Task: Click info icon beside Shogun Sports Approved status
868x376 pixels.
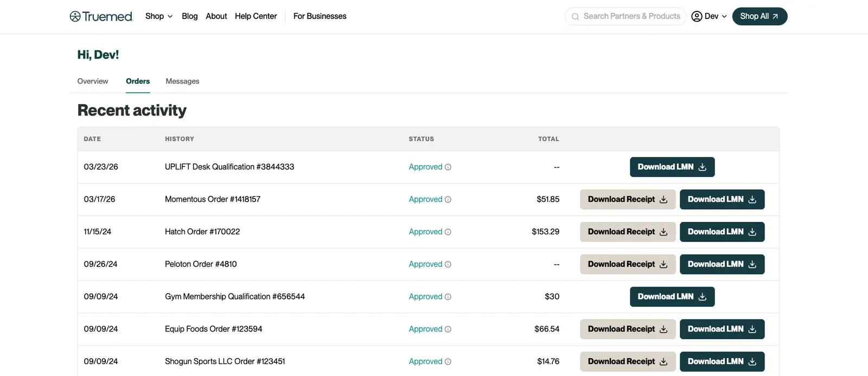Action: pos(448,362)
